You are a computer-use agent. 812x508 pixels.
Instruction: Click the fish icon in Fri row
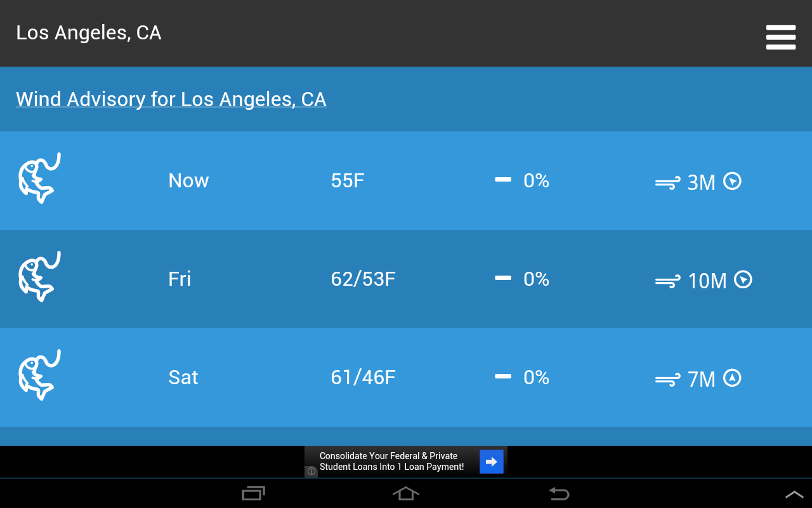coord(39,277)
